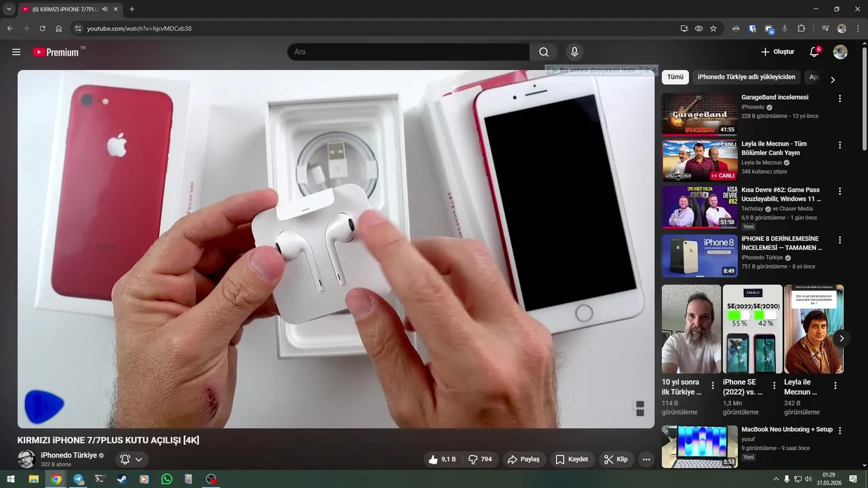The image size is (868, 488).
Task: Open Telegram from the taskbar
Action: 78,479
